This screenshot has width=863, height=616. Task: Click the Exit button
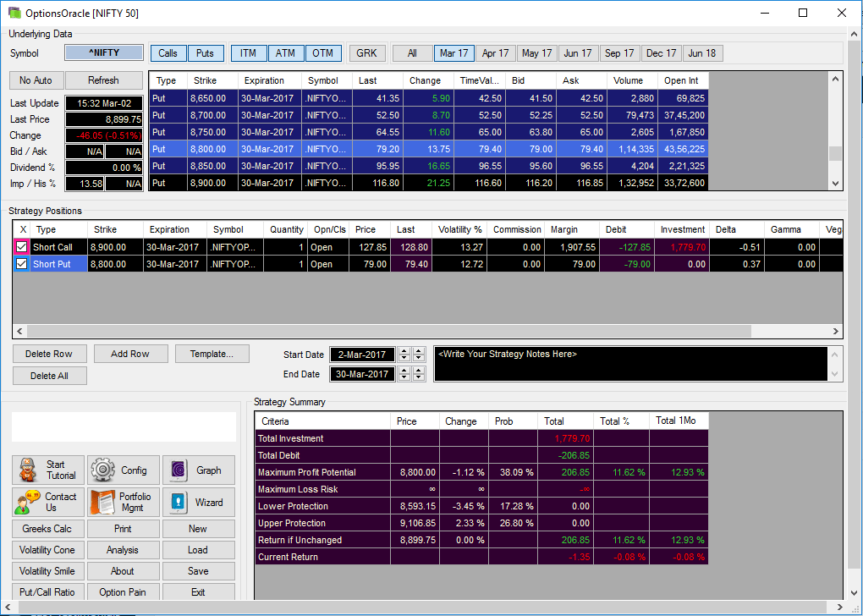(x=199, y=591)
